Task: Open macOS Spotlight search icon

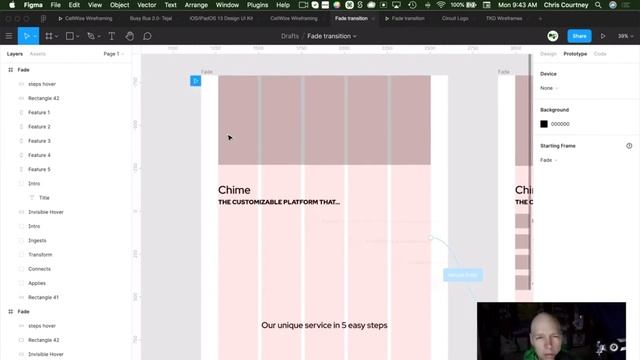Action: (598, 5)
